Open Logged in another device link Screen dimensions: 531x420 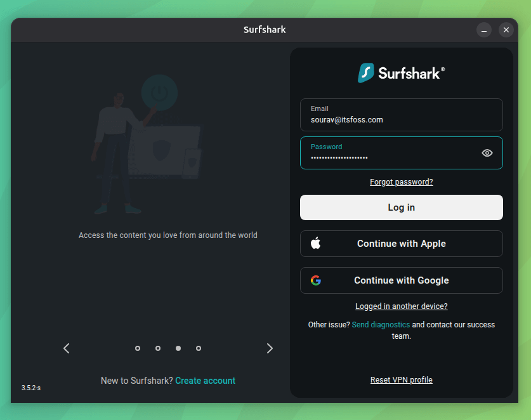click(402, 306)
